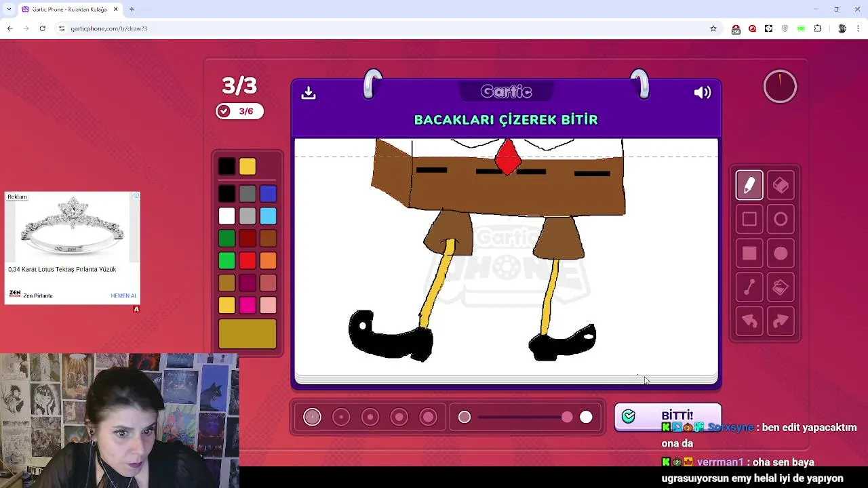Viewport: 868px width, 488px height.
Task: Choose the outlined rectangle shape tool
Action: pos(749,220)
